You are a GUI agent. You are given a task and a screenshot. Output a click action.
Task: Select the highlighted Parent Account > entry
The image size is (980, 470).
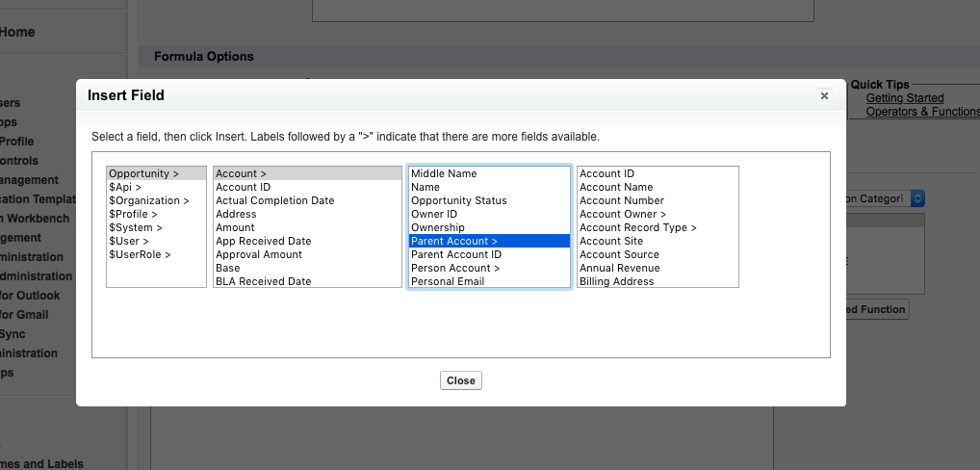(454, 241)
